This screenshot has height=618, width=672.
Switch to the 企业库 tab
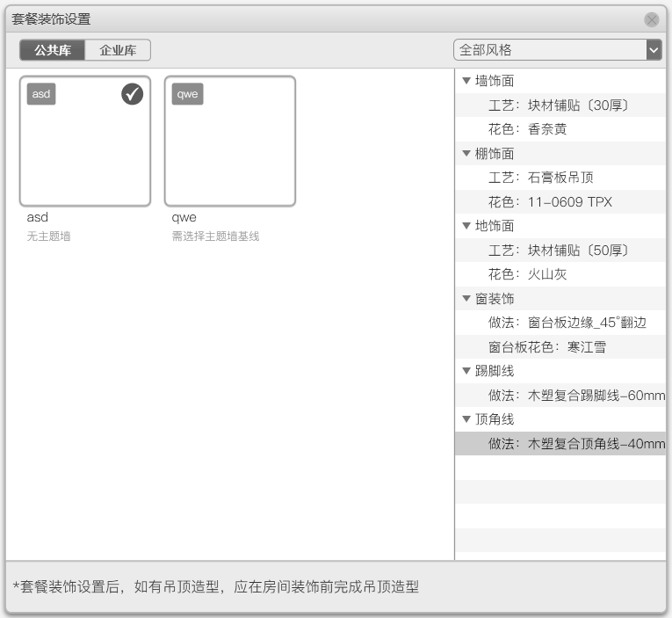[x=118, y=50]
